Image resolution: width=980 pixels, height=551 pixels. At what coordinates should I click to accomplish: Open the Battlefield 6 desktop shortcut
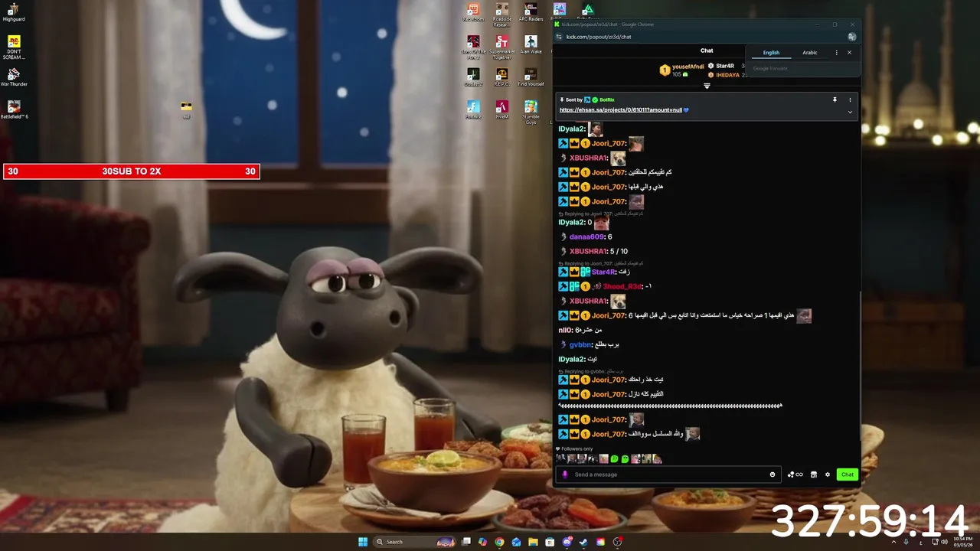pos(14,109)
